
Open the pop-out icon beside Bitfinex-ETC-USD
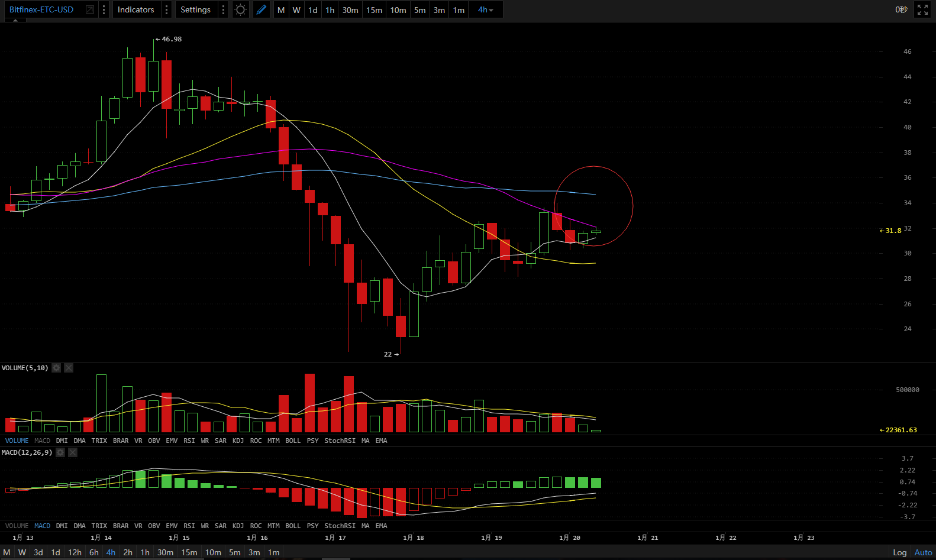click(90, 9)
